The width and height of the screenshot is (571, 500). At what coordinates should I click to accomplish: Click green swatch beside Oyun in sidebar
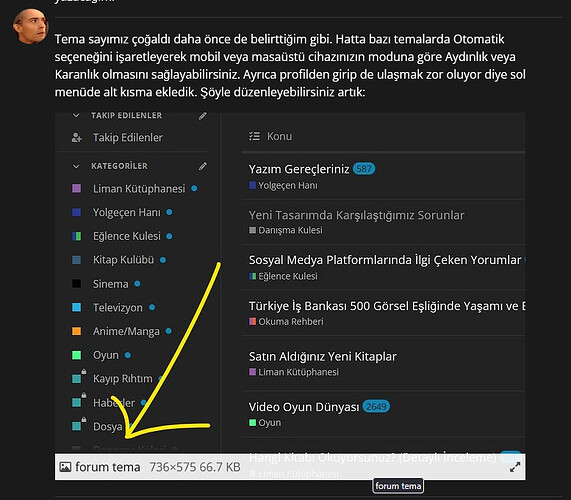click(x=76, y=355)
